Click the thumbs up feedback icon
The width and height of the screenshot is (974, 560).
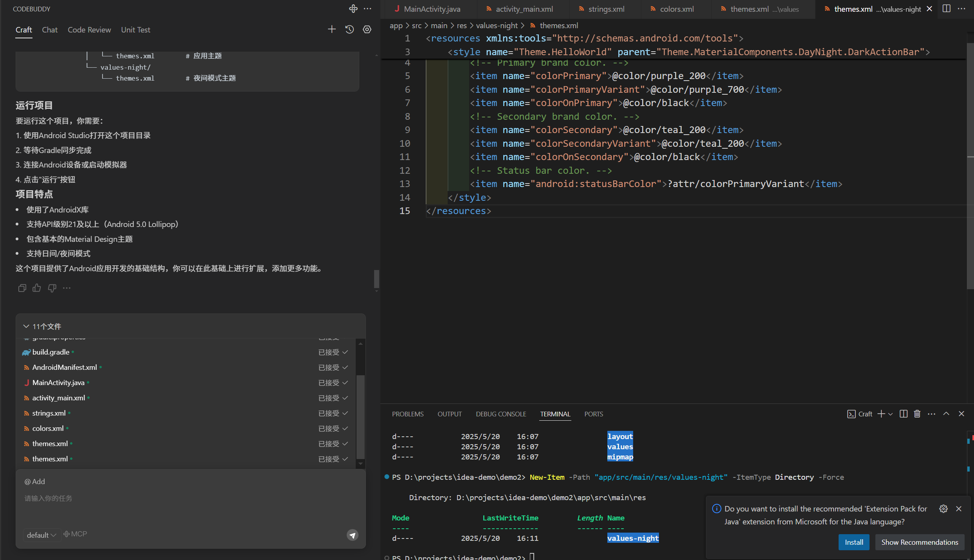(x=37, y=288)
